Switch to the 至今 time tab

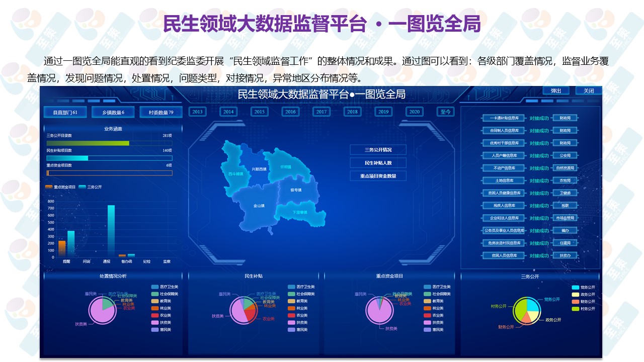tap(445, 112)
